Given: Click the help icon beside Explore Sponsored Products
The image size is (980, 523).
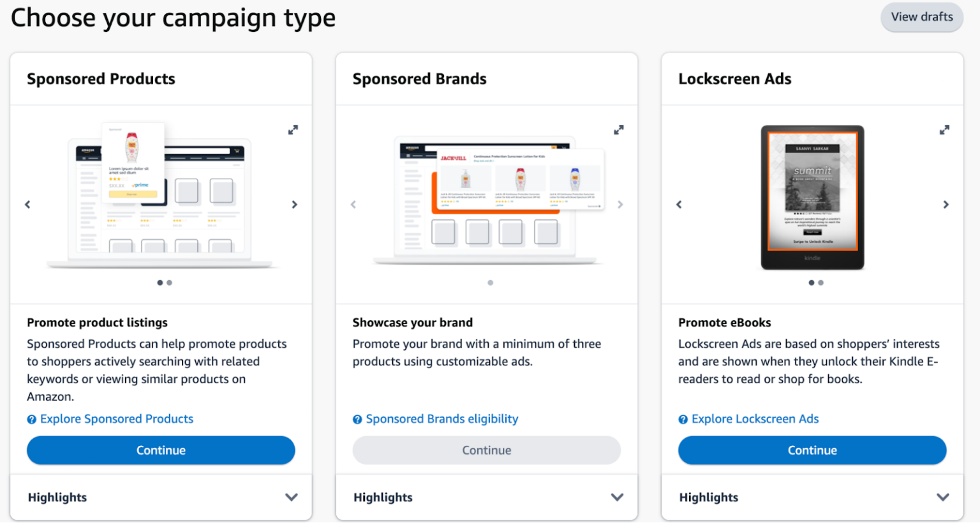Looking at the screenshot, I should 31,419.
